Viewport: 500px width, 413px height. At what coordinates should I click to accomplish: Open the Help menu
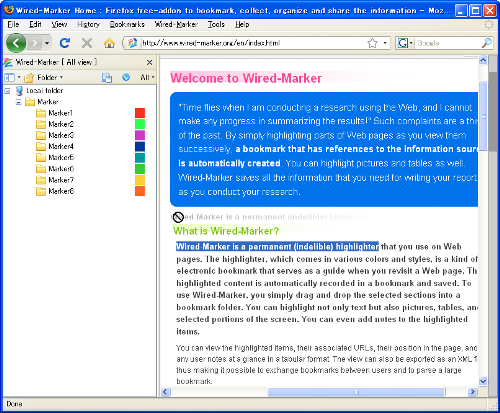(242, 24)
